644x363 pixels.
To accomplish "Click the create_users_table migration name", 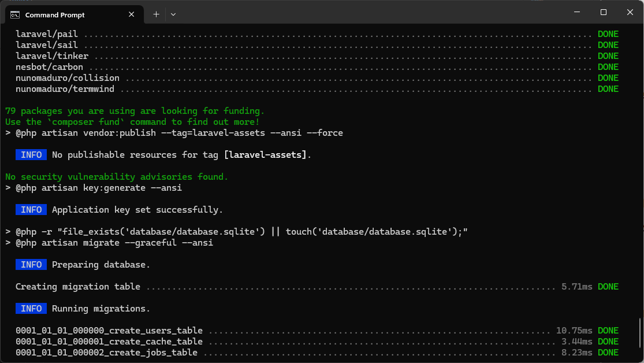I will click(109, 331).
